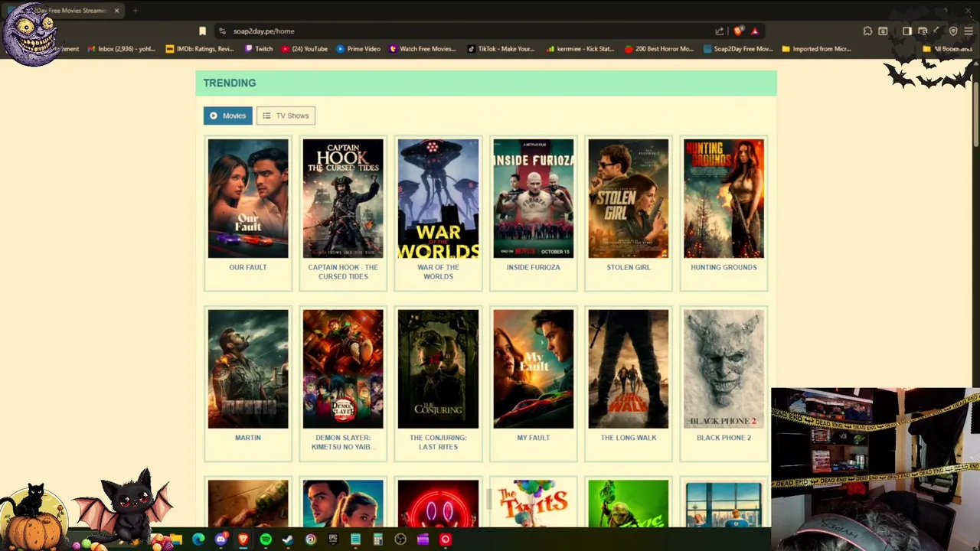Click the bookmark icon beside address bar

click(x=202, y=31)
